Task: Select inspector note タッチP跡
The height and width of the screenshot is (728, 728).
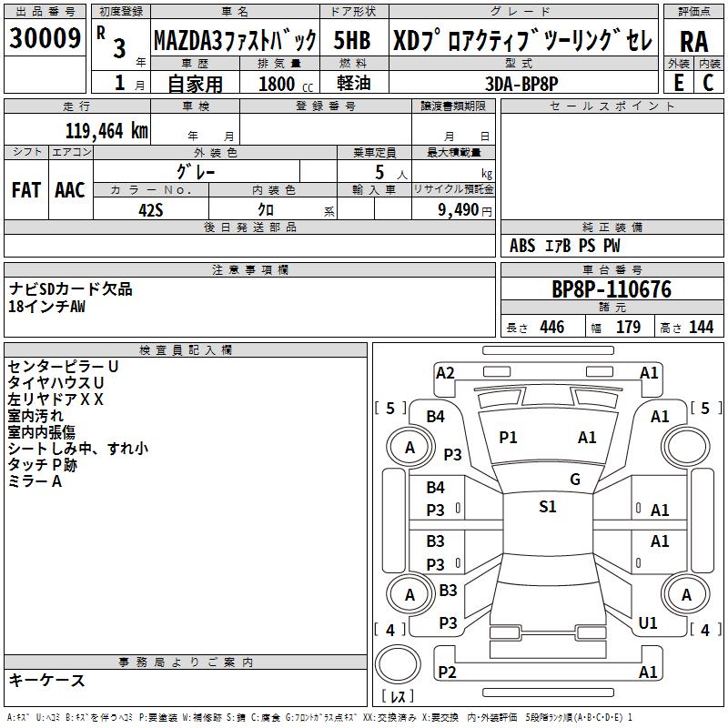Action: [42, 465]
